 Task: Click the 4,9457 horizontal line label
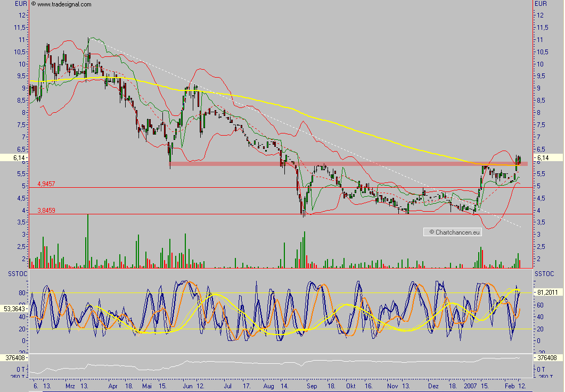pyautogui.click(x=45, y=184)
